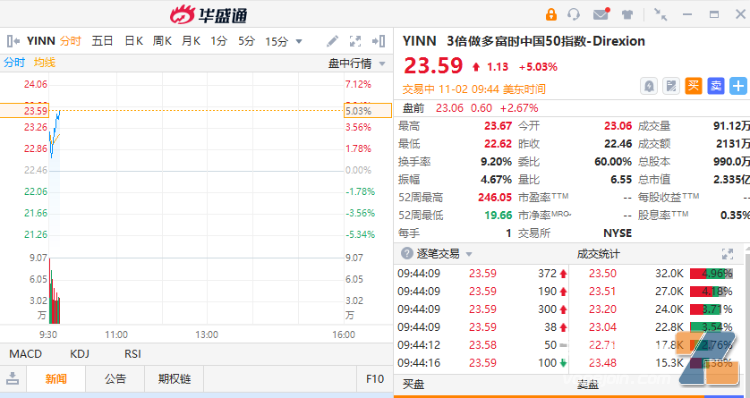Collapse the left panel arrow icon

coord(13,41)
